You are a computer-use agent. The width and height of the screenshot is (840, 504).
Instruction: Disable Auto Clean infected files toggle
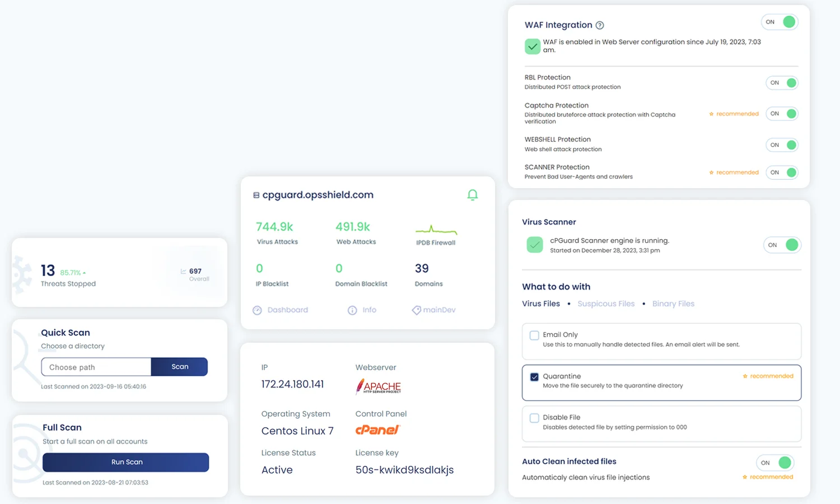tap(775, 463)
